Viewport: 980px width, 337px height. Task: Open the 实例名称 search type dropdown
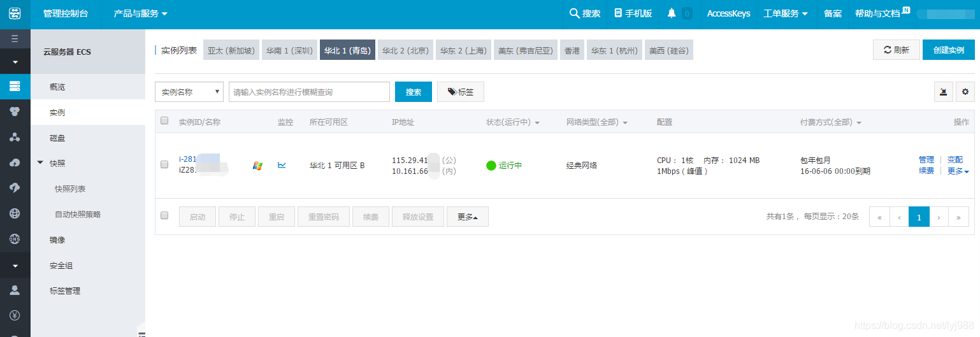click(189, 92)
